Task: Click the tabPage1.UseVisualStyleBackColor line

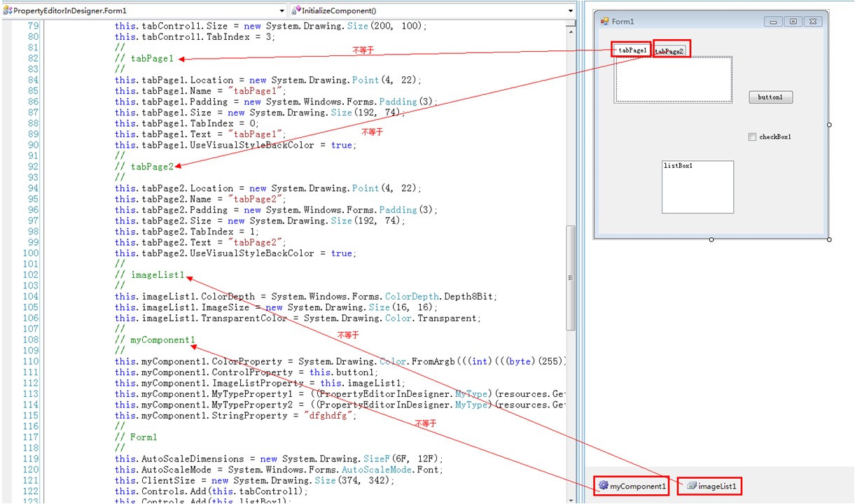Action: [x=236, y=145]
